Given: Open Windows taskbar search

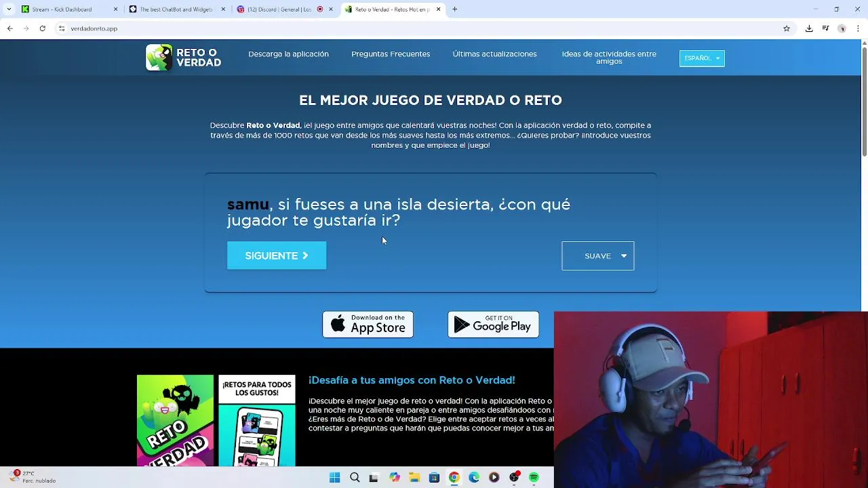Looking at the screenshot, I should pos(355,478).
